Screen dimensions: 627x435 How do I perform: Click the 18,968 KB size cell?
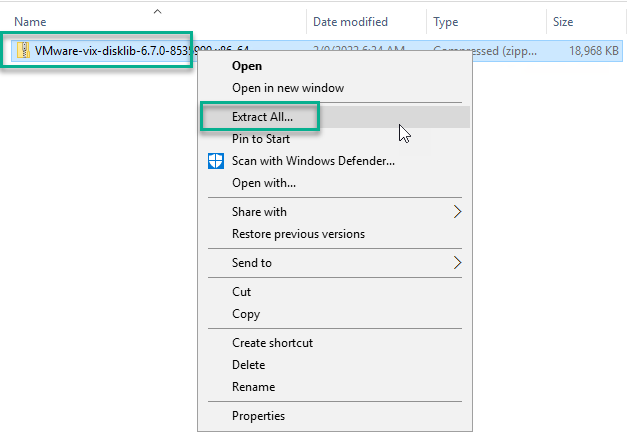coord(594,51)
